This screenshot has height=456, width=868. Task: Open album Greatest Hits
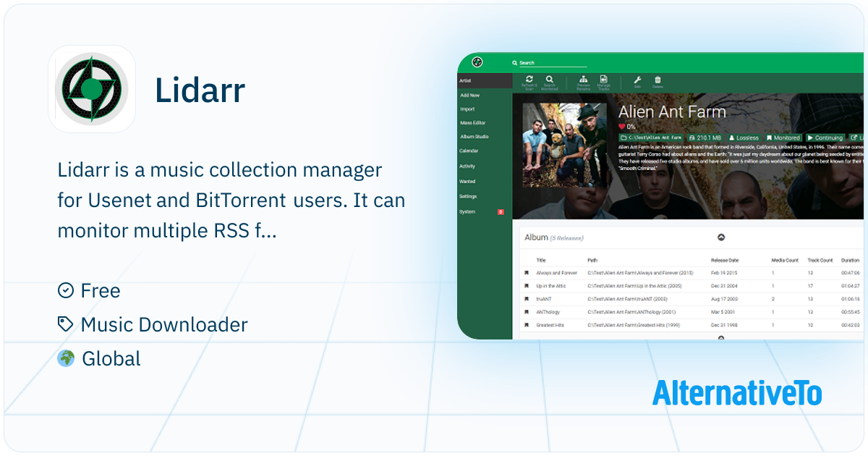(550, 325)
